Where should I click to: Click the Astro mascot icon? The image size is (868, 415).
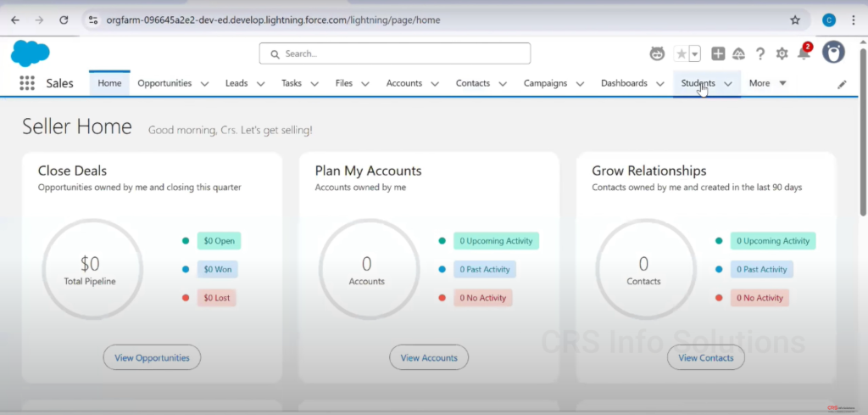coord(657,53)
